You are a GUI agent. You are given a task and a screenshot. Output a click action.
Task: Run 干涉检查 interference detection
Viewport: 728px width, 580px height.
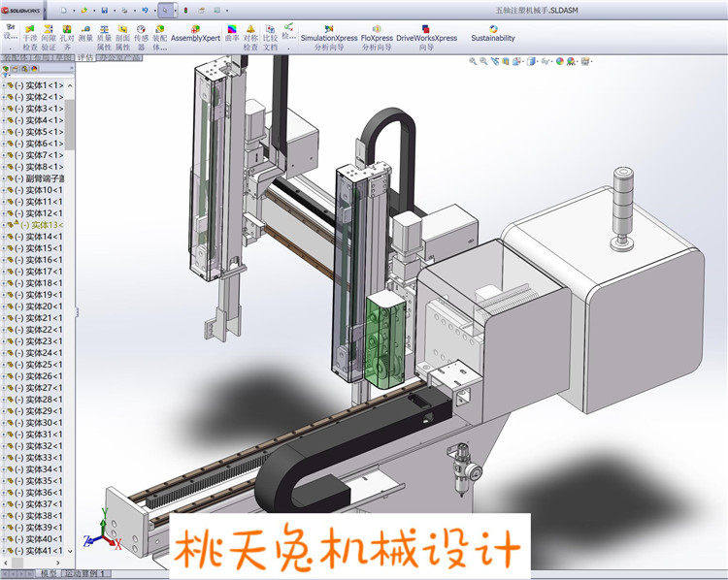tap(30, 37)
